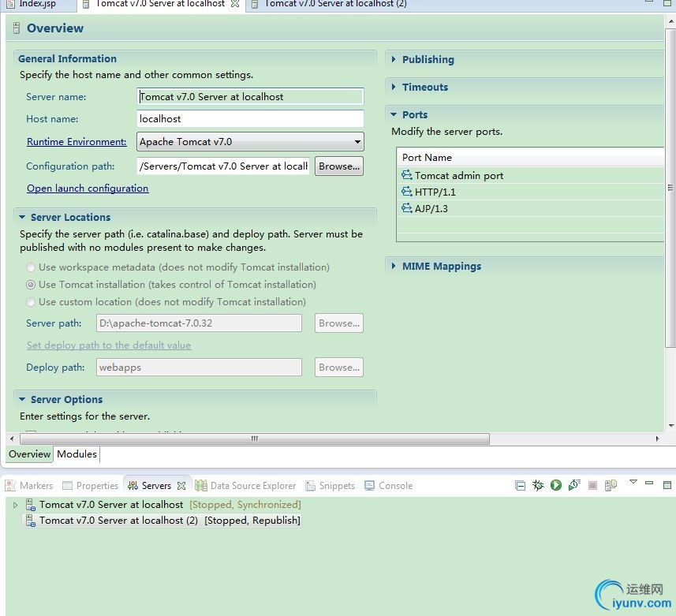The height and width of the screenshot is (616, 676).
Task: Expand the first Tomcat server tree node
Action: point(16,504)
